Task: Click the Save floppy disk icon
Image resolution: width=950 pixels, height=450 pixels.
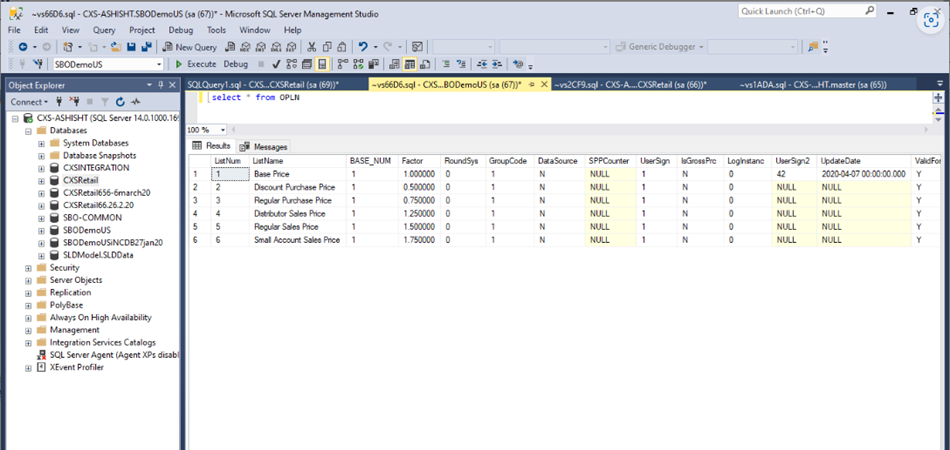Action: (x=131, y=47)
